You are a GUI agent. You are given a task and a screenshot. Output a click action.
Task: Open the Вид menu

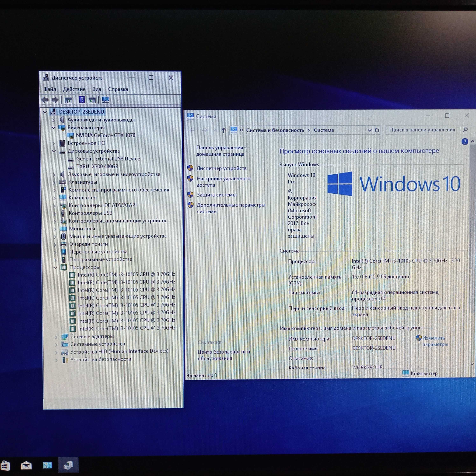click(x=97, y=89)
